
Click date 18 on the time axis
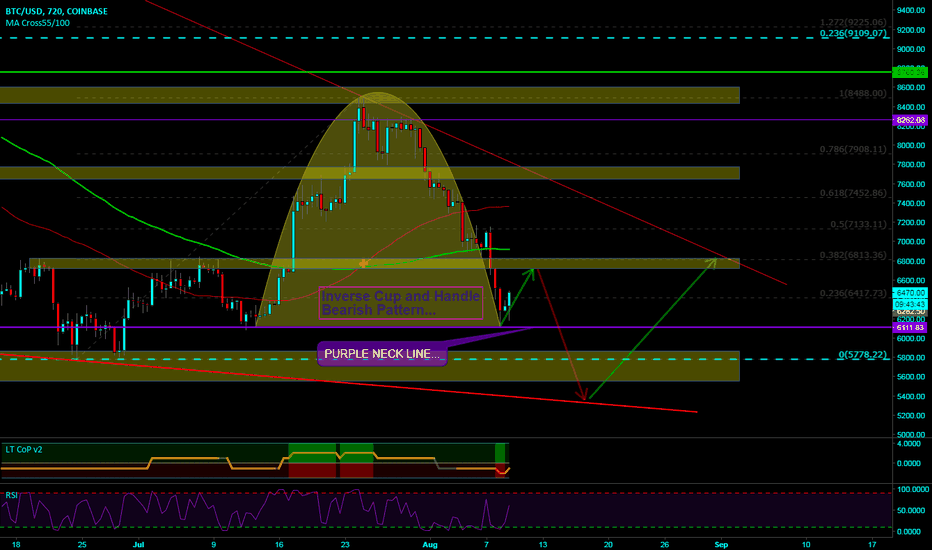[16, 544]
